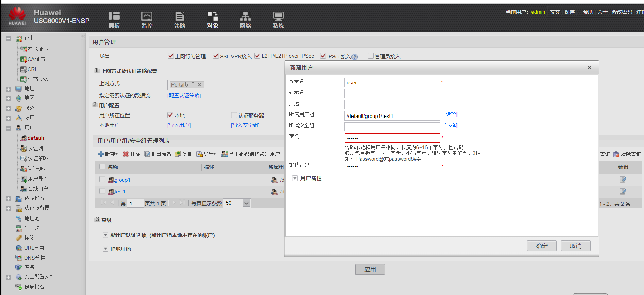Go to the 网络 network tab
The height and width of the screenshot is (295, 644).
coord(245,20)
